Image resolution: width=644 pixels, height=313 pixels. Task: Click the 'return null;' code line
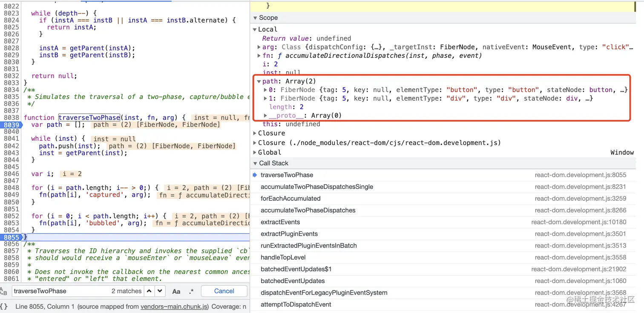point(54,76)
